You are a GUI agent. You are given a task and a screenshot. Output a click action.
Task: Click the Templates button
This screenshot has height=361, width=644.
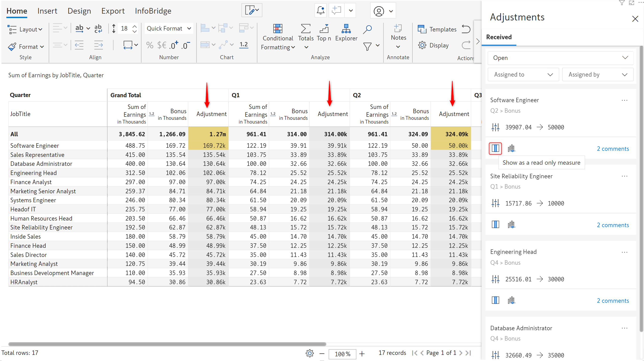click(x=437, y=29)
